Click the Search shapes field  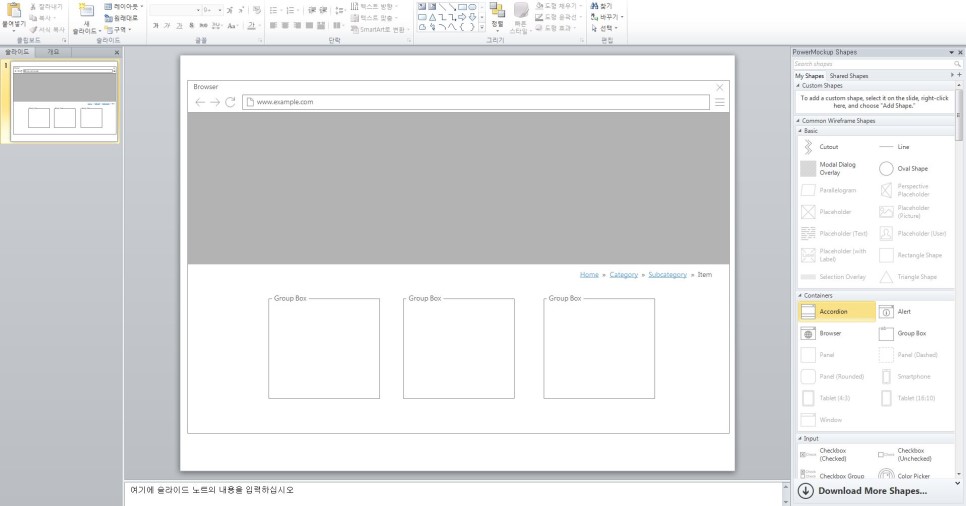tap(870, 64)
